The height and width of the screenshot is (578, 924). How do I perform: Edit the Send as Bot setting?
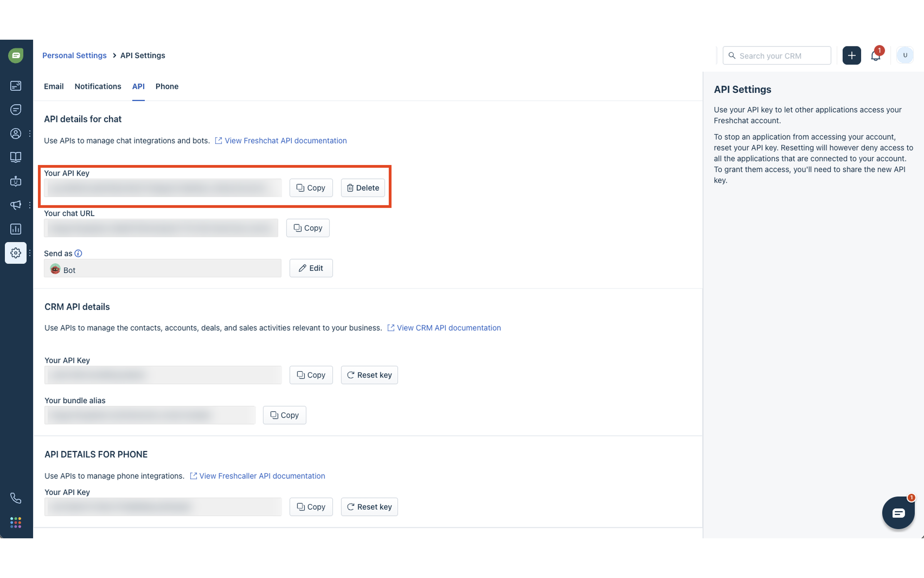(x=311, y=268)
